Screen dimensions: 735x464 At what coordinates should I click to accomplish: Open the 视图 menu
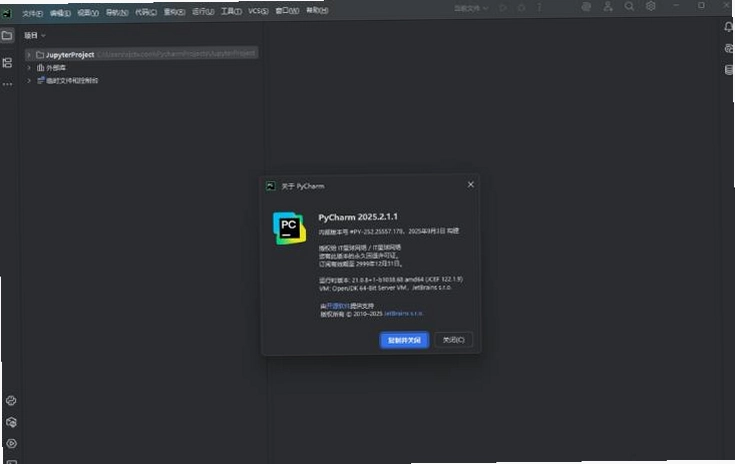tap(88, 13)
